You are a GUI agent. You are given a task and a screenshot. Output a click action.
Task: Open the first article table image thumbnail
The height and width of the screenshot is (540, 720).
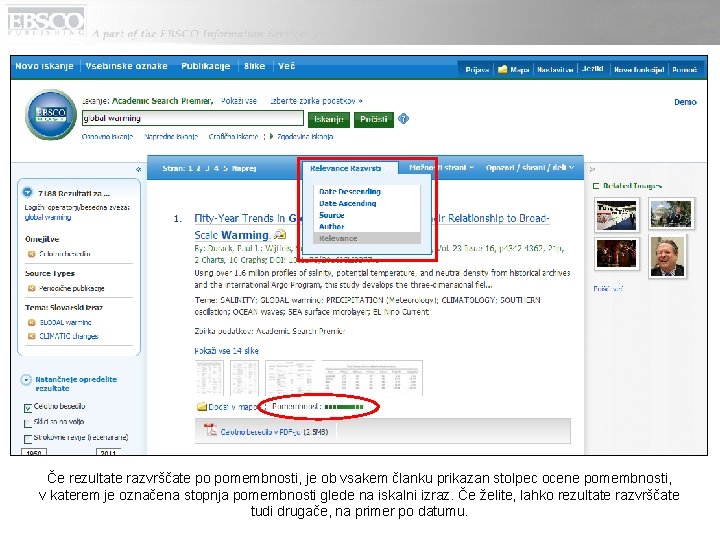click(210, 378)
